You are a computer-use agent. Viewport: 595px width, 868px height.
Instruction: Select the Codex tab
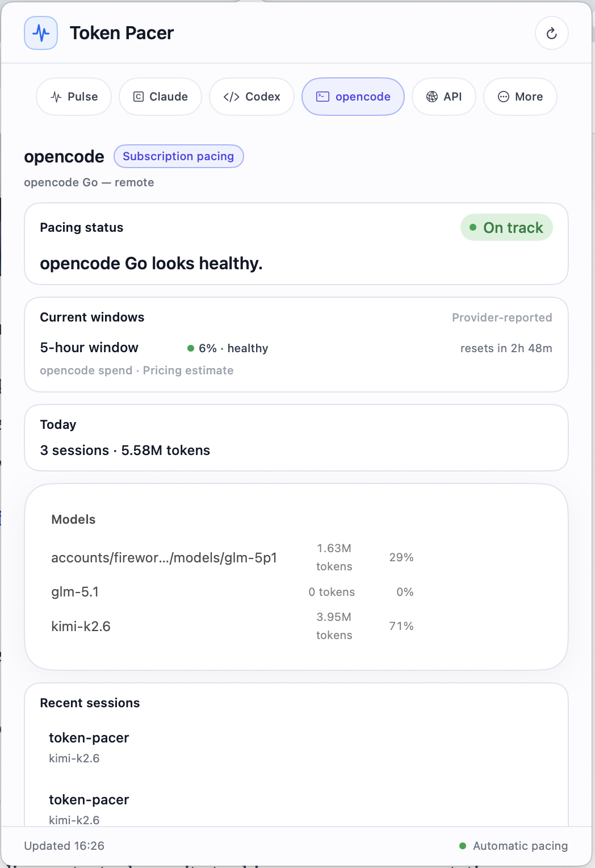252,97
